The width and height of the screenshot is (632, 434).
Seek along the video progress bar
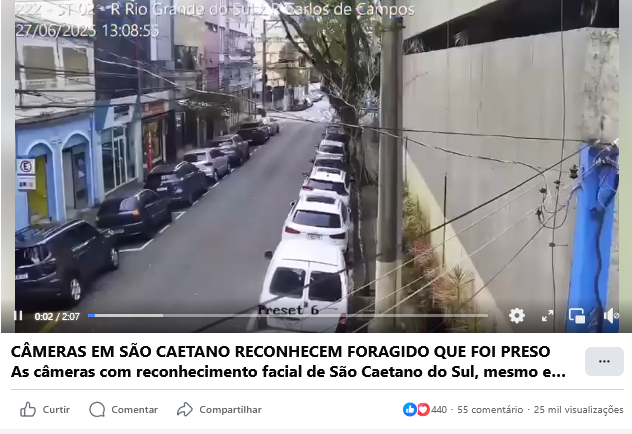click(x=288, y=316)
